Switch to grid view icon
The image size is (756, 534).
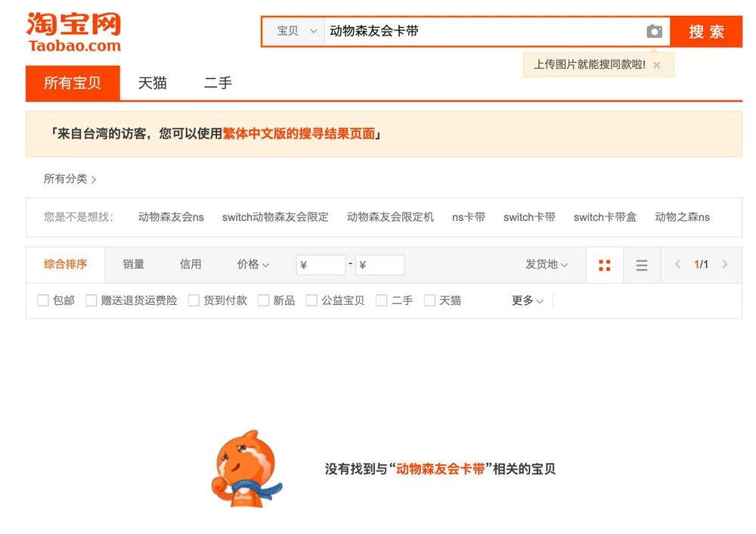tap(605, 265)
